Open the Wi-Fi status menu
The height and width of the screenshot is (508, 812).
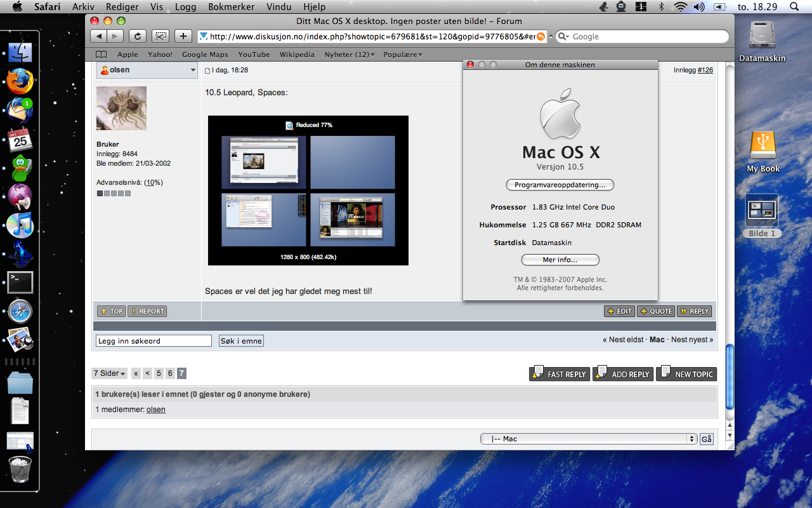pos(681,7)
